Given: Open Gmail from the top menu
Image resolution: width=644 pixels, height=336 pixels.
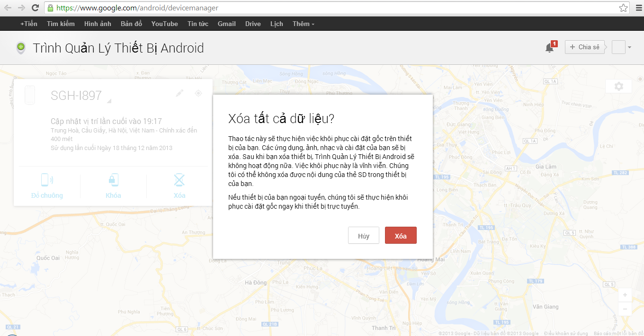Looking at the screenshot, I should click(226, 24).
